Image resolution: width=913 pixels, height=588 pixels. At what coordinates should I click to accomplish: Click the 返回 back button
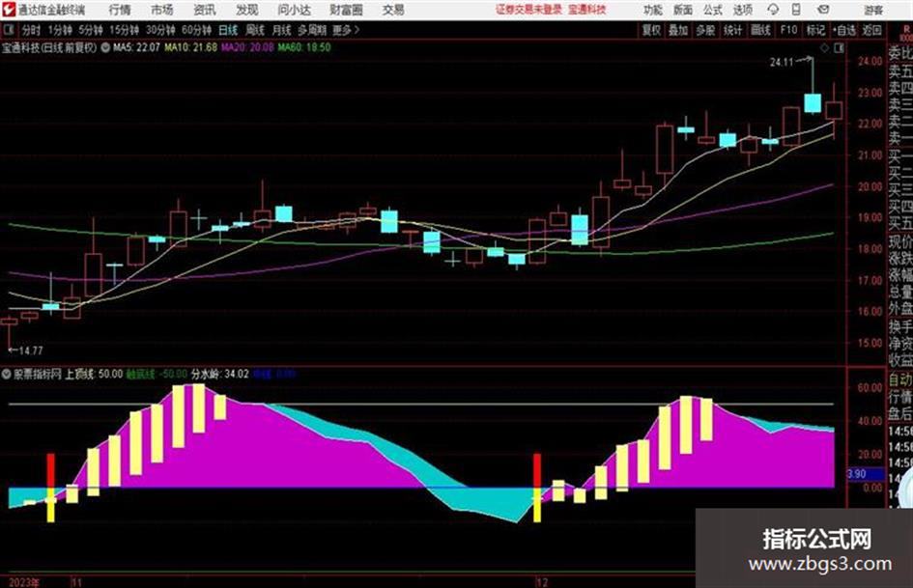871,30
